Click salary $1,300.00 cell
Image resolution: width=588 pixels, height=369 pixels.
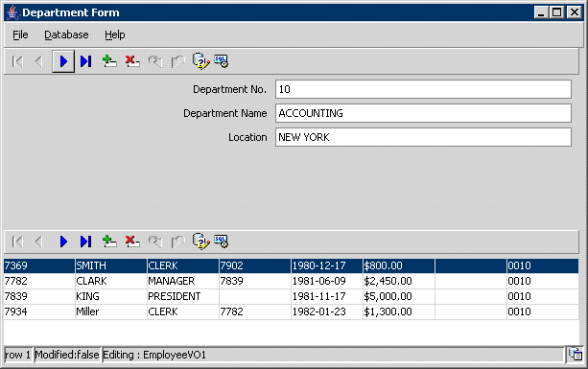[x=399, y=311]
